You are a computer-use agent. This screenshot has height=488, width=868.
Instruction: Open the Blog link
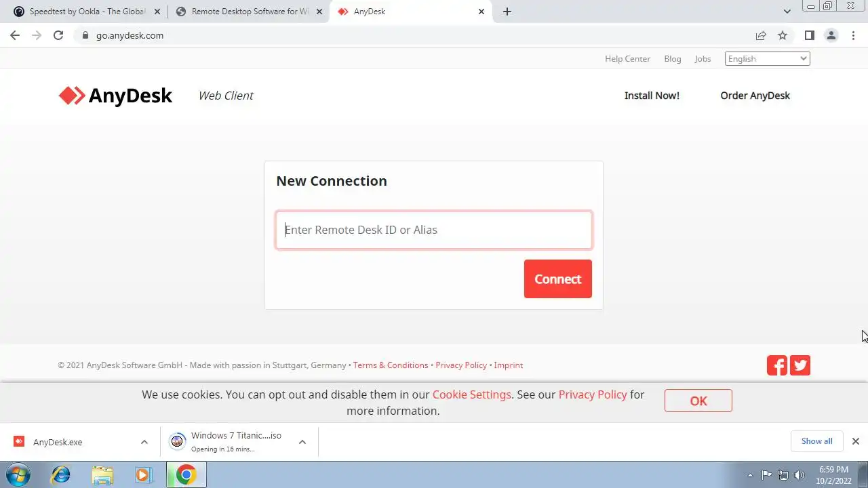coord(673,59)
